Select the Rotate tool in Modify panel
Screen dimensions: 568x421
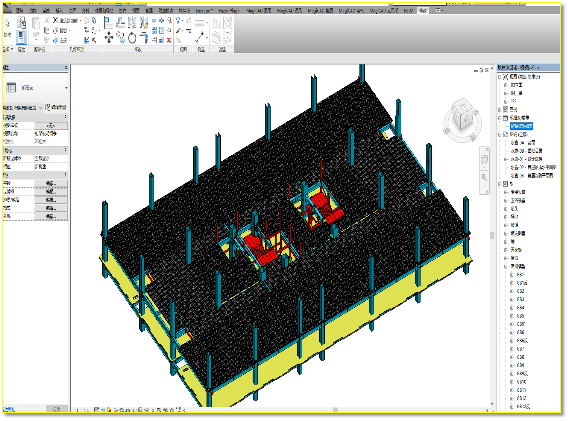[132, 38]
